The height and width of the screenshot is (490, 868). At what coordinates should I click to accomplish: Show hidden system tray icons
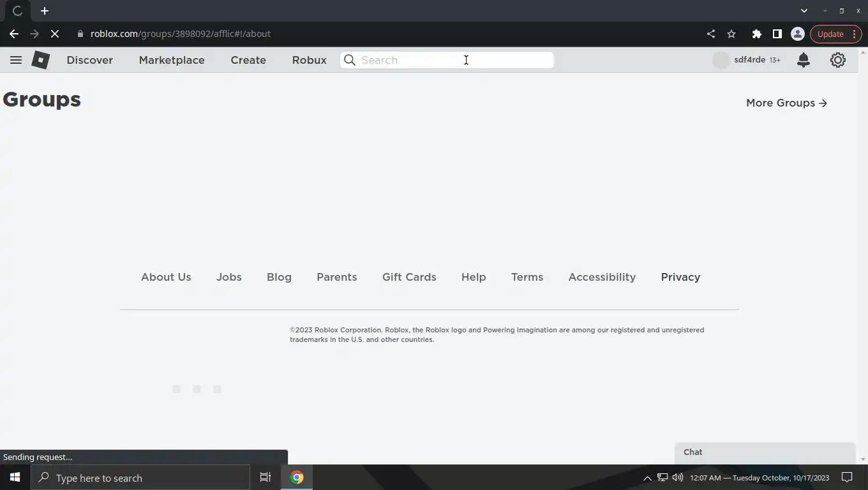click(647, 478)
